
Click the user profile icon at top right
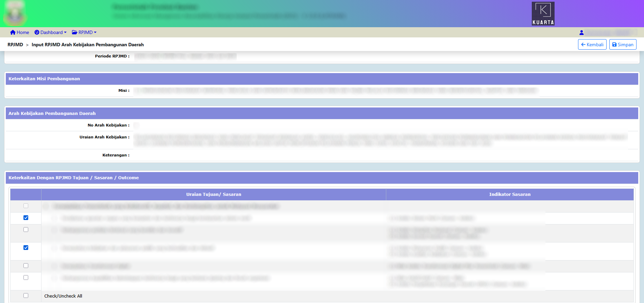click(581, 33)
